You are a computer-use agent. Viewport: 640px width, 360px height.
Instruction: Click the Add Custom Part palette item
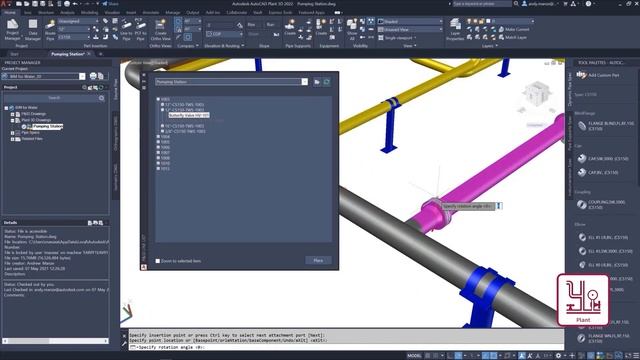click(598, 76)
